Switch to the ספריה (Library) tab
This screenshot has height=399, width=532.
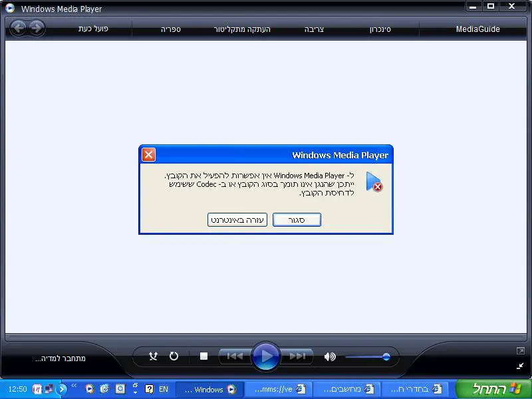(x=170, y=30)
